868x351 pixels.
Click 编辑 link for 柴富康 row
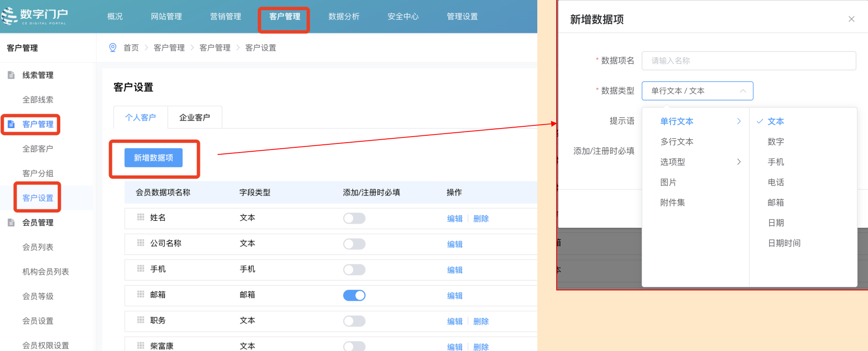coord(454,347)
